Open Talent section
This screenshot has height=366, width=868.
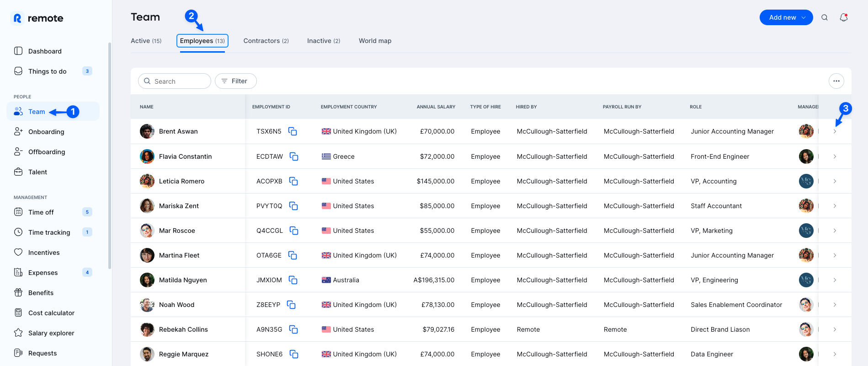tap(37, 172)
